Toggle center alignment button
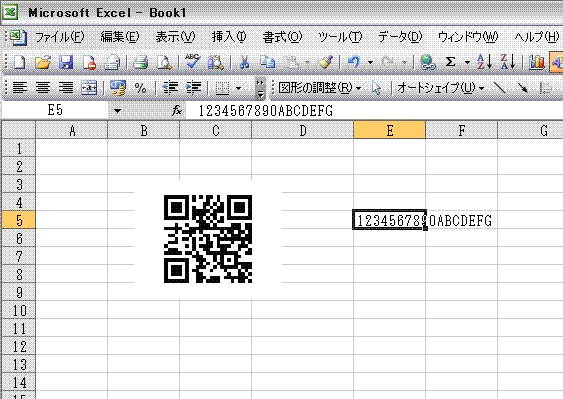Viewport: 563px width, 399px height. pos(43,87)
